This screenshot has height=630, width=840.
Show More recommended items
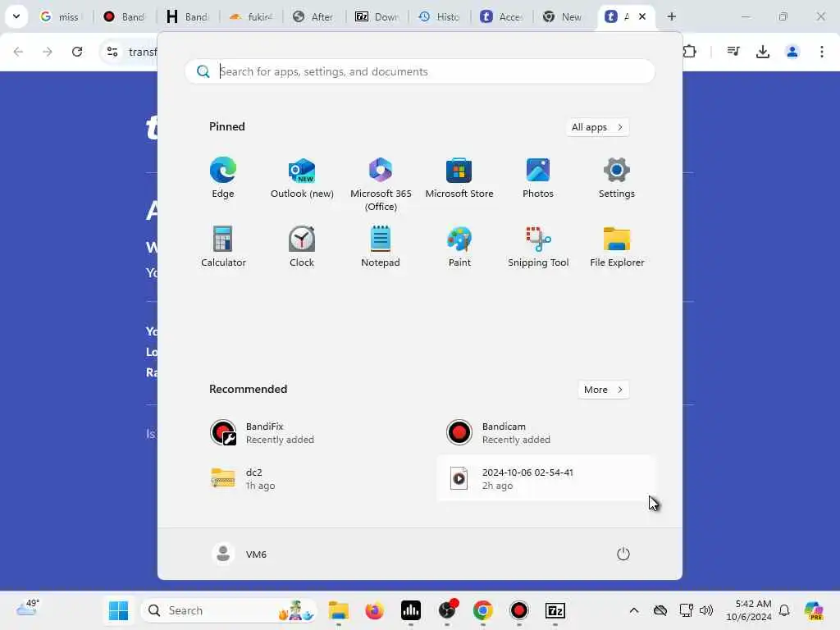pos(603,390)
